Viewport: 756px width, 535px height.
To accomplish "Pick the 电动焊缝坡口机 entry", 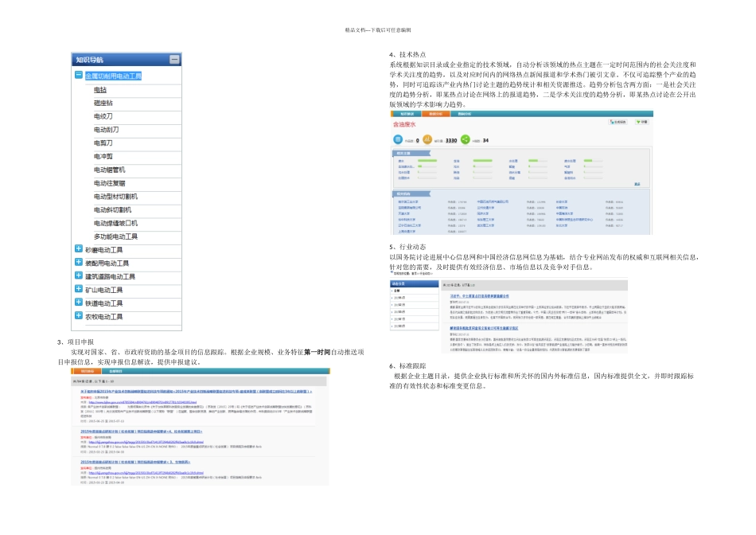I will (115, 224).
